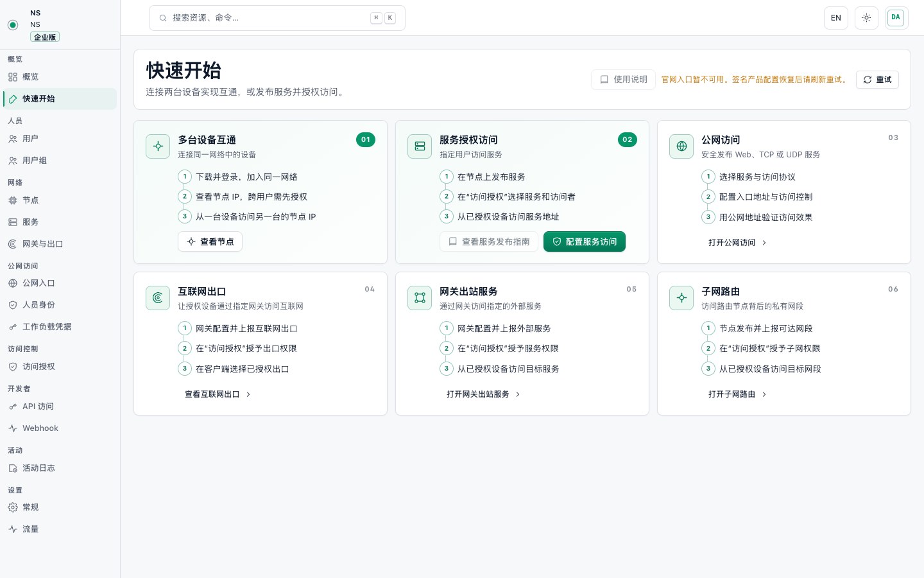Click the Webhook pulse icon

pyautogui.click(x=13, y=428)
